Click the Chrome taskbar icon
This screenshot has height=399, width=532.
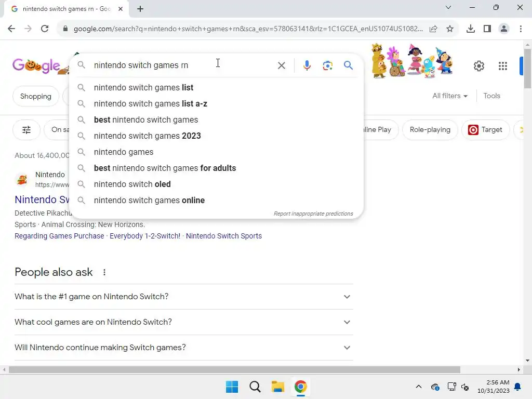[x=300, y=387]
